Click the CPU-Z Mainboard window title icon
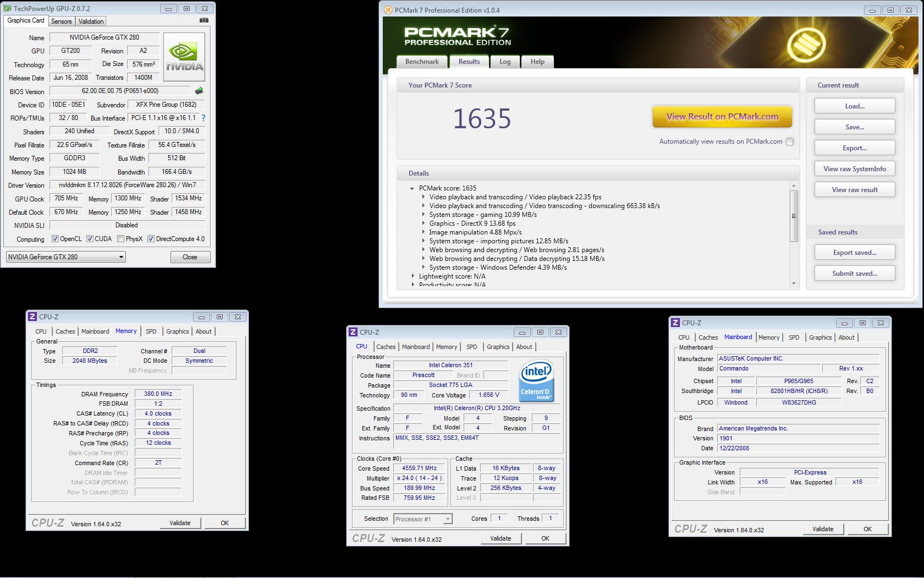Viewport: 924px width, 578px height. [x=675, y=323]
